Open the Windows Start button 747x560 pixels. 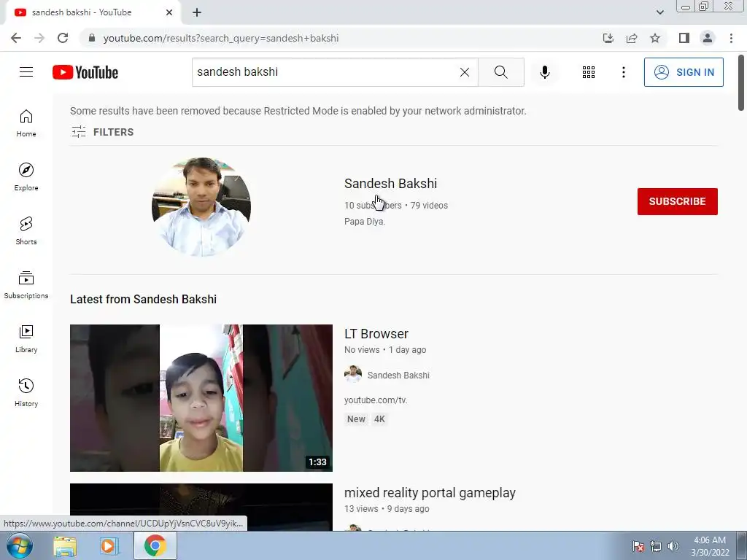(x=19, y=545)
